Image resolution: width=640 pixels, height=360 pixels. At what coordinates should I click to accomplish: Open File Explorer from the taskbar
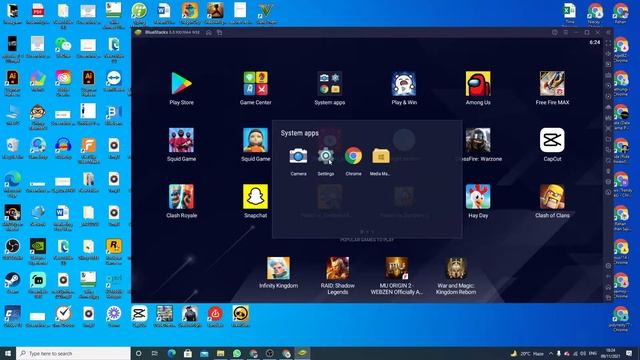pyautogui.click(x=220, y=353)
